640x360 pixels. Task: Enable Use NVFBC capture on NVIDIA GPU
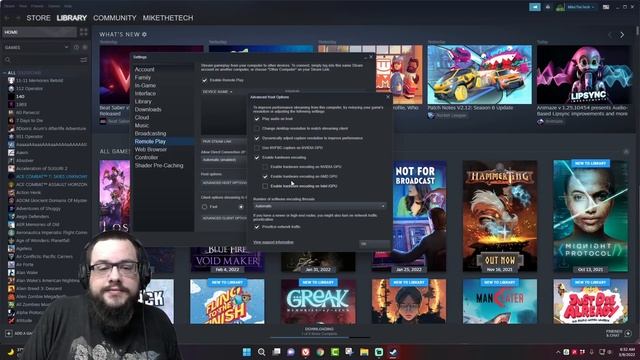[x=257, y=148]
